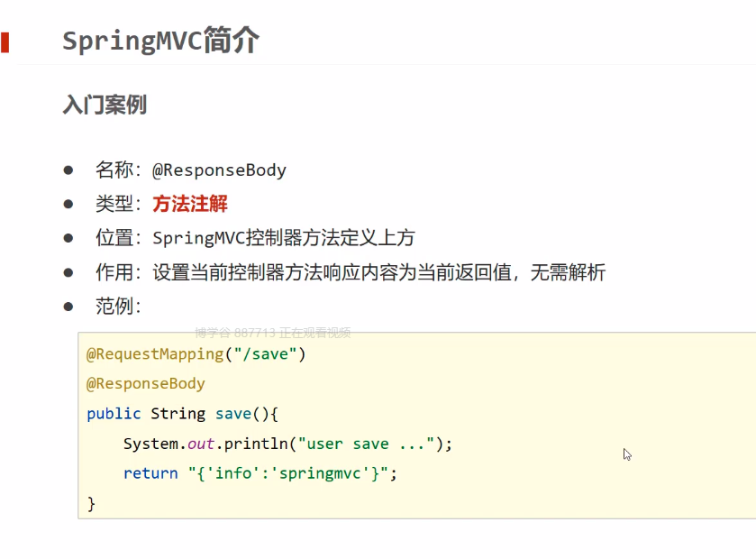Click the @RequestMapping annotation in the code
The height and width of the screenshot is (559, 756).
(154, 354)
